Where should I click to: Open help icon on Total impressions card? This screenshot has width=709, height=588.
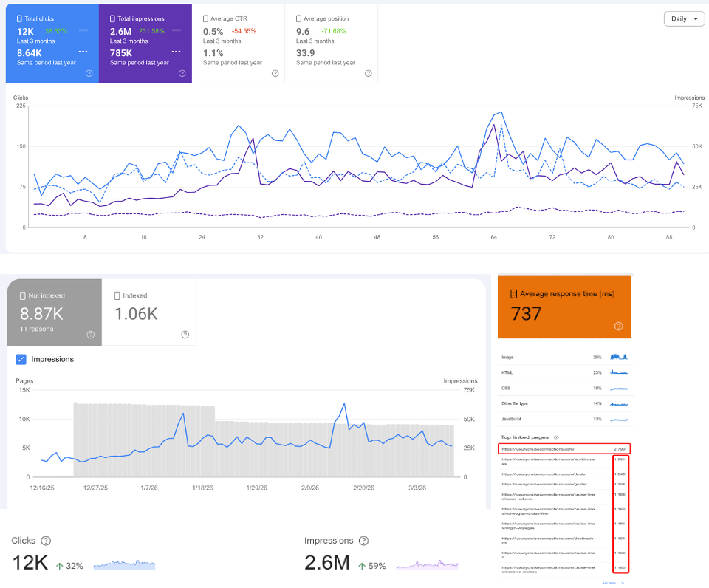(x=182, y=73)
